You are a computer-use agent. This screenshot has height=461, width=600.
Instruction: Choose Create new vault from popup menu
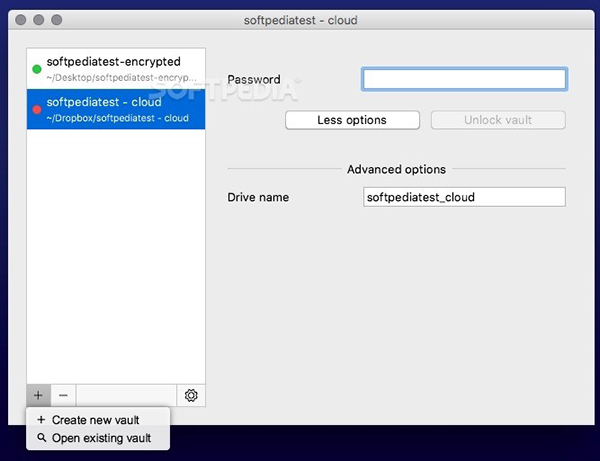pos(95,420)
